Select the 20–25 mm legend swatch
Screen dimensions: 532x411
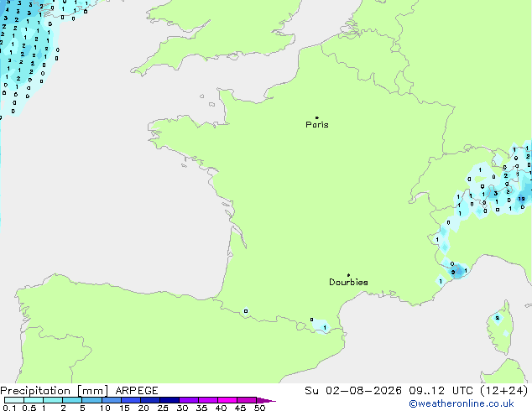click(x=149, y=400)
